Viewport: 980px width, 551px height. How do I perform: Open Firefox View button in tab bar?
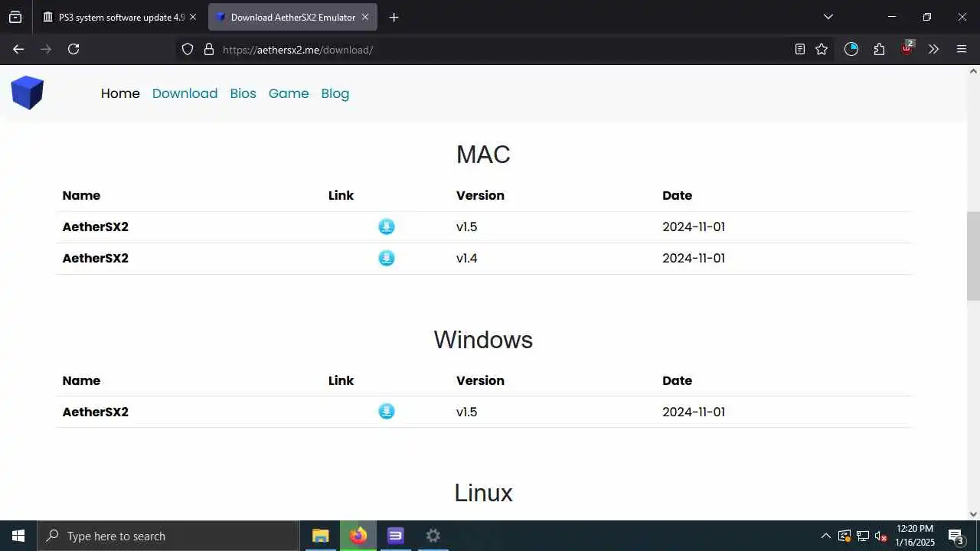click(x=15, y=17)
